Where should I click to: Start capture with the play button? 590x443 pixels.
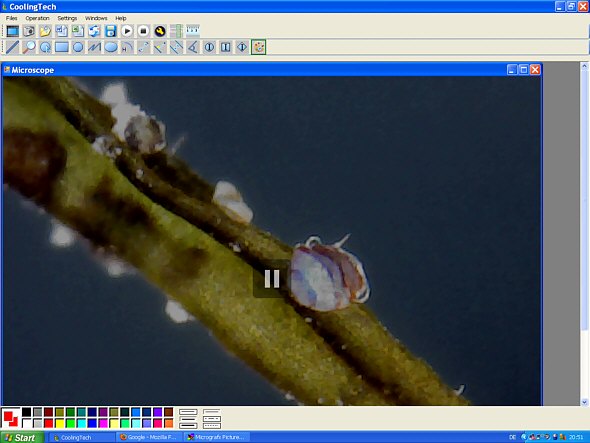click(x=127, y=31)
